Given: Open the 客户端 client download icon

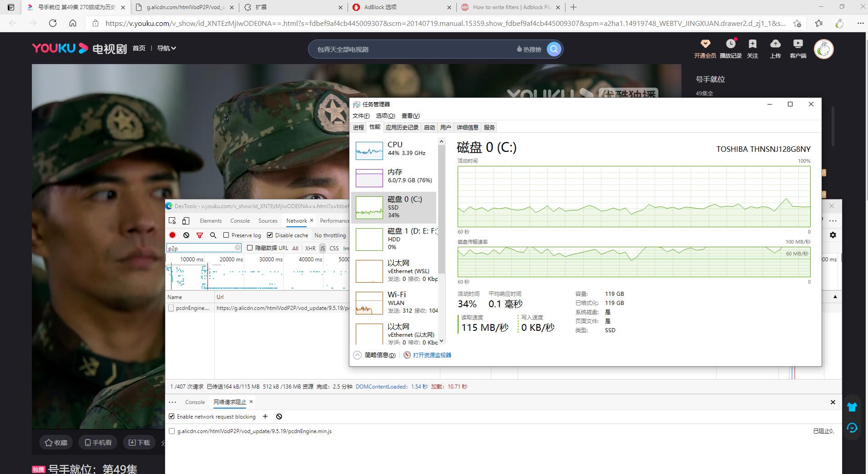Looking at the screenshot, I should tap(798, 44).
